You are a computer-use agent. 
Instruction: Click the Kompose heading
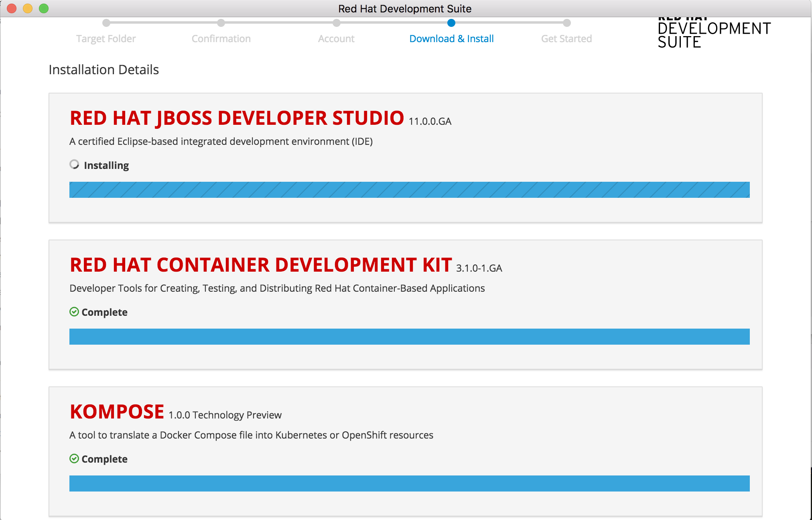pos(117,412)
